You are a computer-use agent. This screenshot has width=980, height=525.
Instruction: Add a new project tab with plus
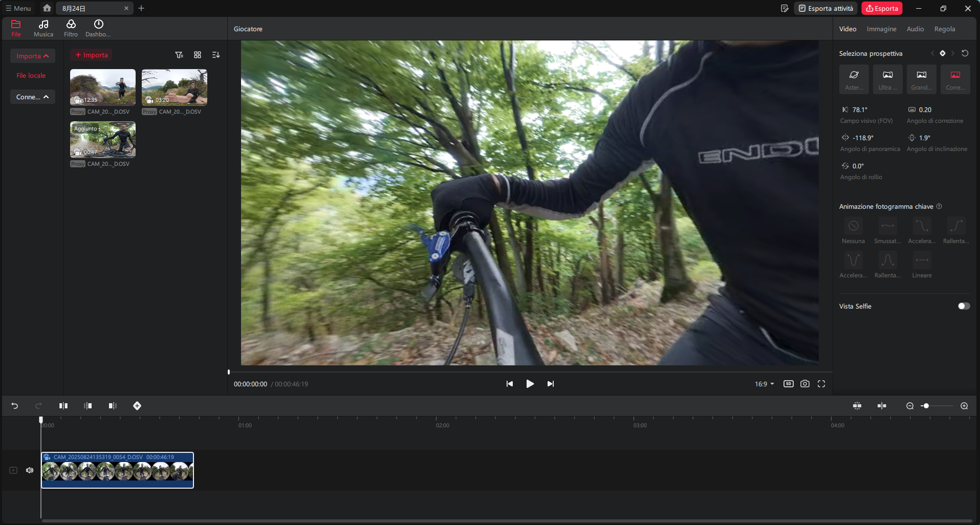141,8
